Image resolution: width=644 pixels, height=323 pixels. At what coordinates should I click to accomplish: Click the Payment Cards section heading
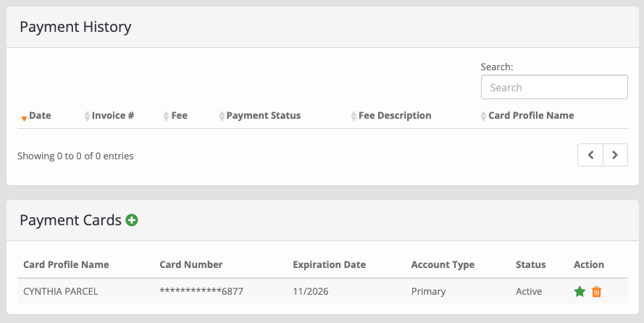click(71, 220)
